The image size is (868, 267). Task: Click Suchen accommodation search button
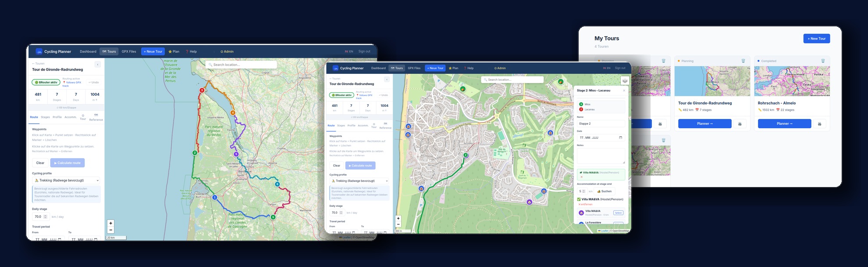pos(604,191)
